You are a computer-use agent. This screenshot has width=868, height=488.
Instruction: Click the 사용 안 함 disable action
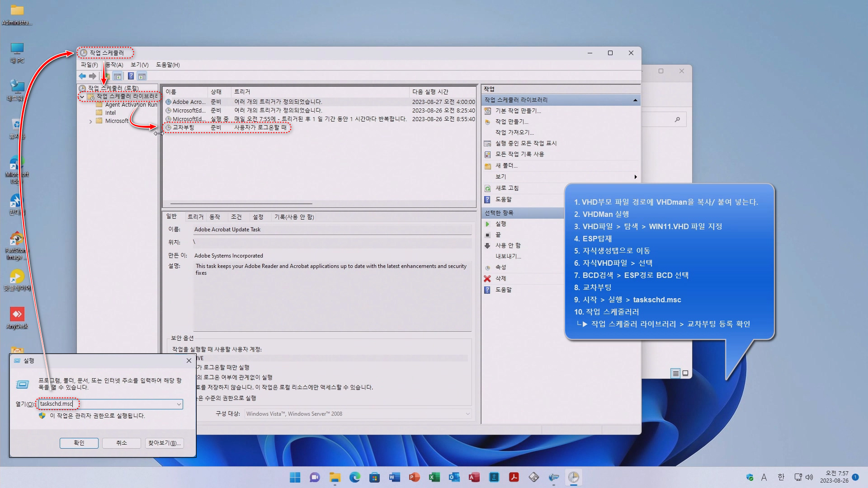(508, 246)
